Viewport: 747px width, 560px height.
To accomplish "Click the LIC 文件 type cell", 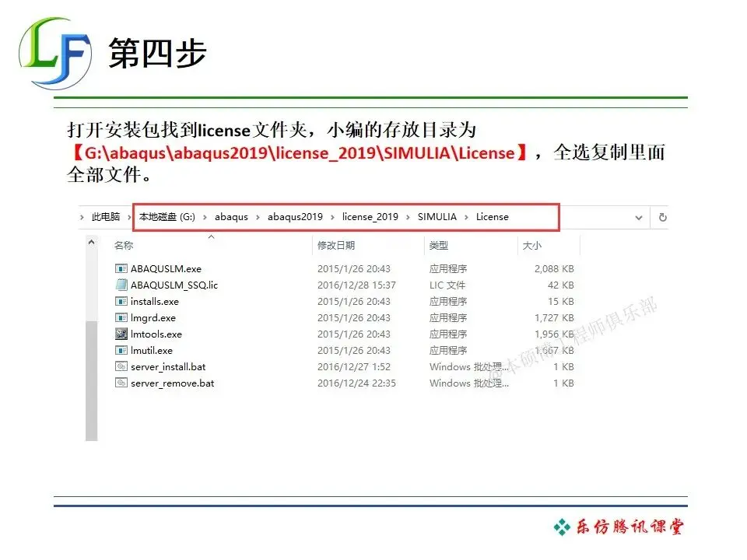I will pyautogui.click(x=447, y=285).
